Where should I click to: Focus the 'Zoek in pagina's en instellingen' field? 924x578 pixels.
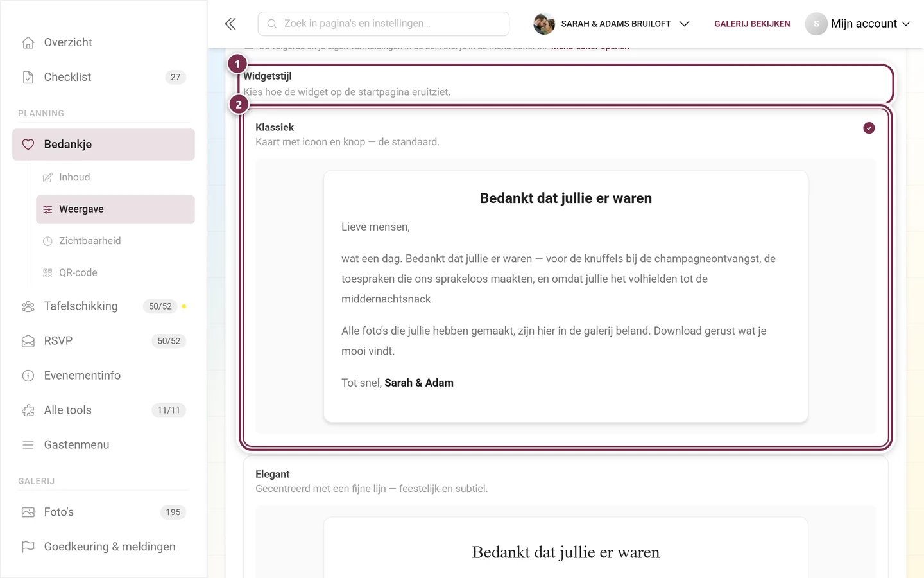[384, 24]
